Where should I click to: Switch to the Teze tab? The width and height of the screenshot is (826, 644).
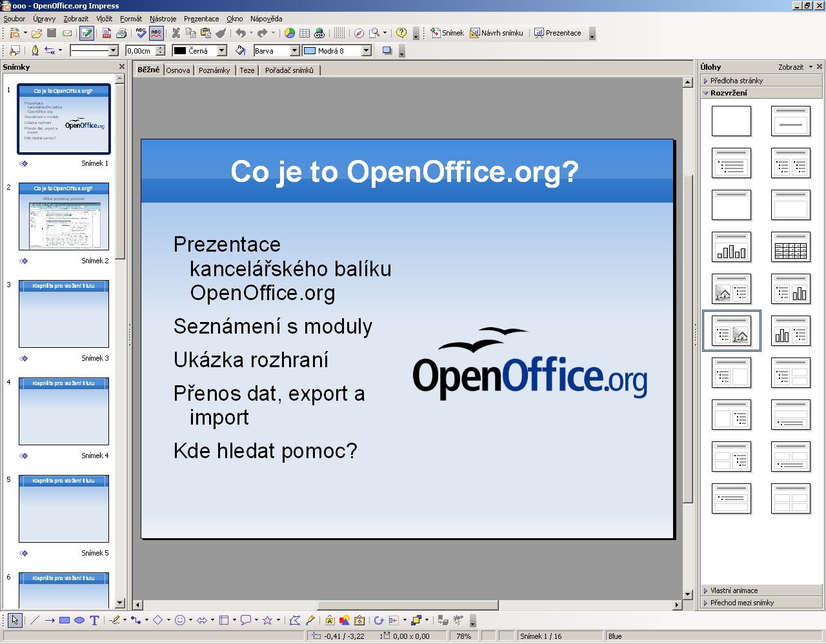[247, 70]
